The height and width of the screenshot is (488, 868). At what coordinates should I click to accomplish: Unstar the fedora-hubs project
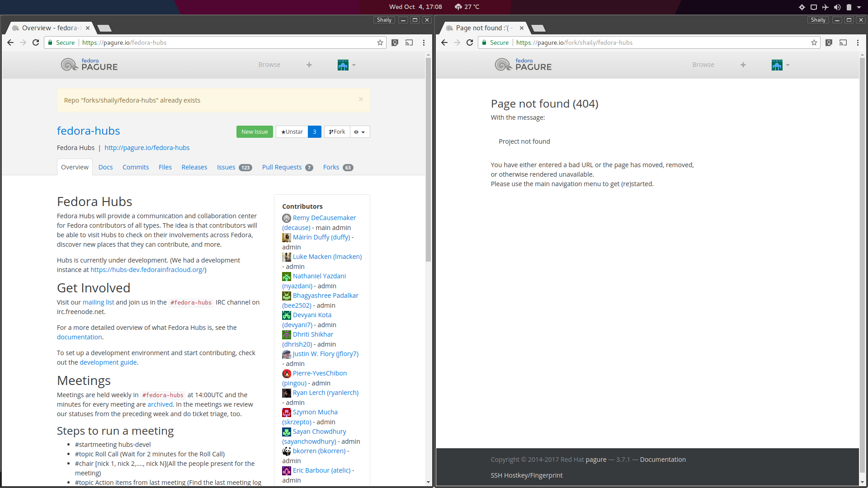(292, 131)
